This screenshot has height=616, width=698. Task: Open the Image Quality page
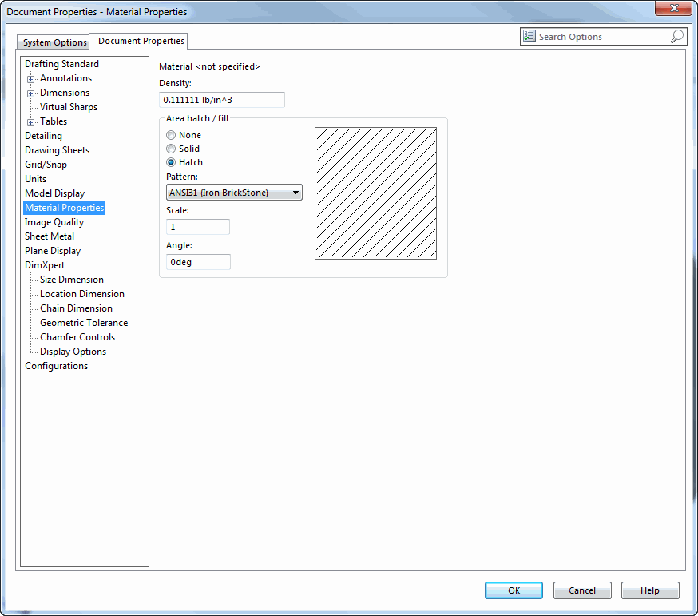tap(54, 222)
